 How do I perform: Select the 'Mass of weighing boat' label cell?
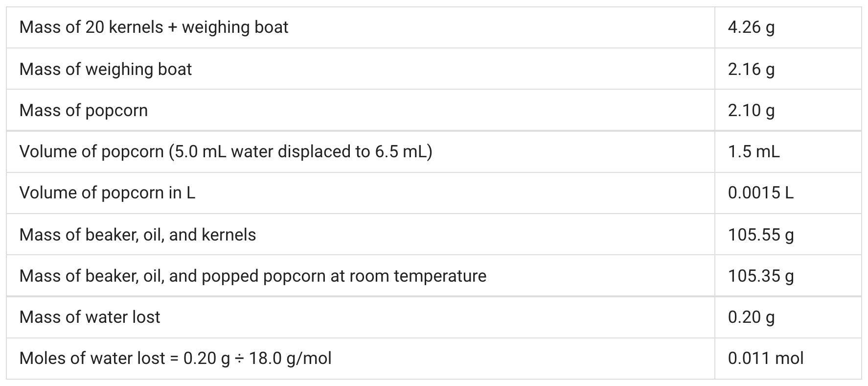click(361, 69)
